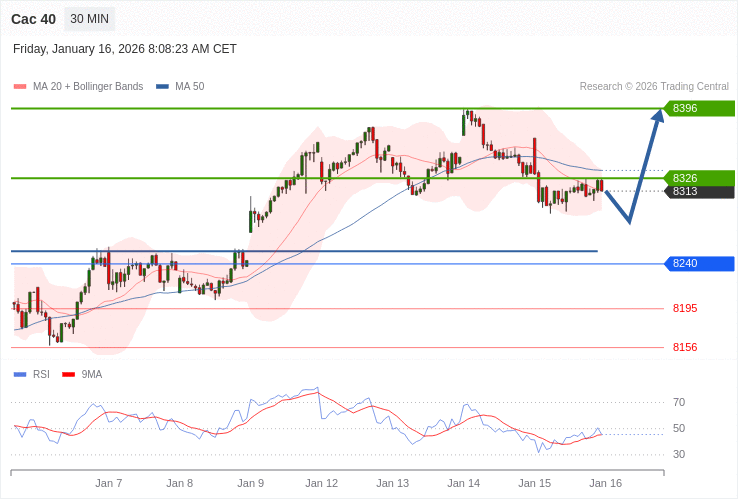Click the red 9MA legend marker

[69, 375]
